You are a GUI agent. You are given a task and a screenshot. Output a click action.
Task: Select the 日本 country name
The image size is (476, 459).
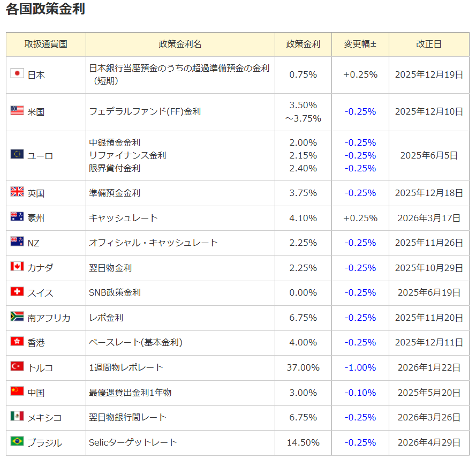point(36,75)
